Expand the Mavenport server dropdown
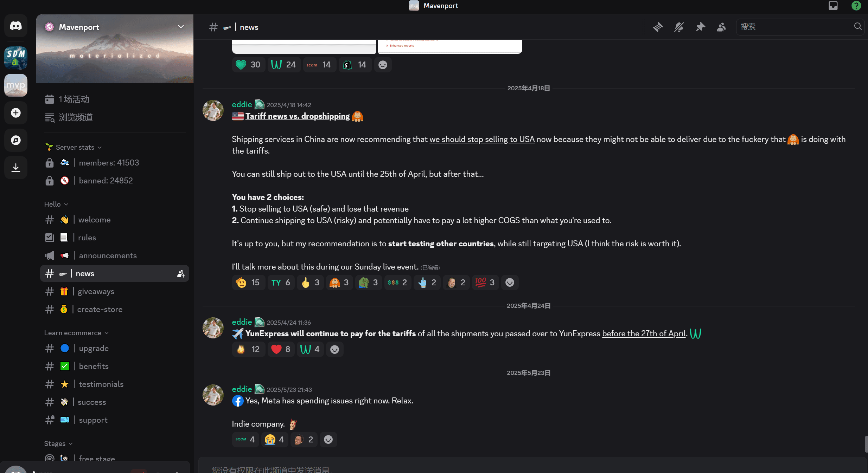The width and height of the screenshot is (868, 473). 181,27
